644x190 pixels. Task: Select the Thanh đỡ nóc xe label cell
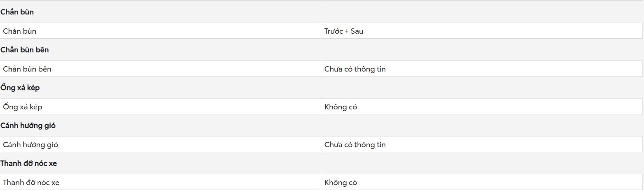point(161,182)
